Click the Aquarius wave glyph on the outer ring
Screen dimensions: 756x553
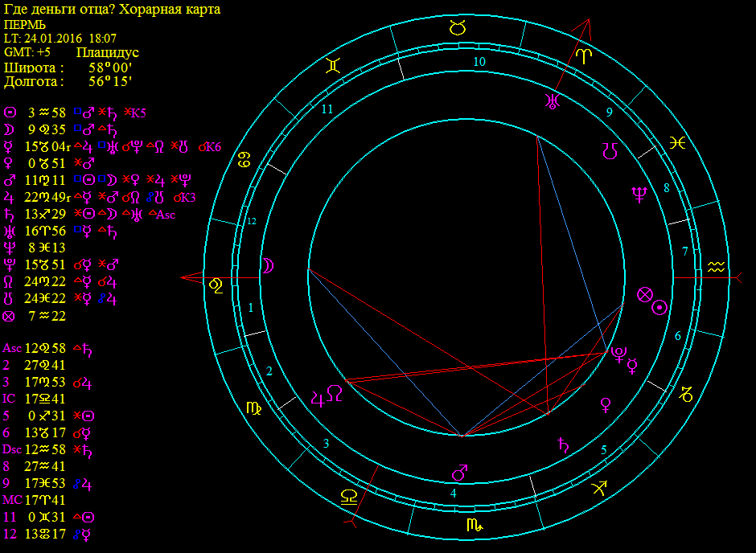[716, 268]
